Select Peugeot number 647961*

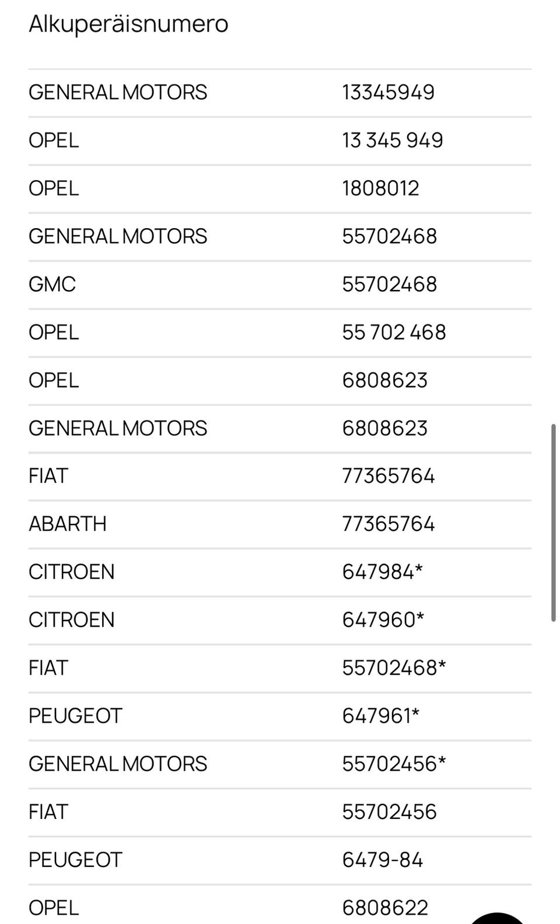pyautogui.click(x=380, y=715)
